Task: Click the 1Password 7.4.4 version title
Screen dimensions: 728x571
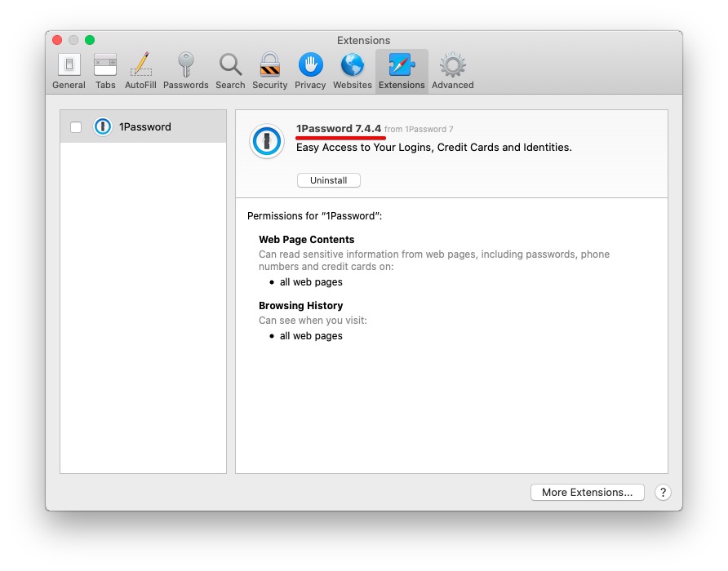Action: (339, 129)
